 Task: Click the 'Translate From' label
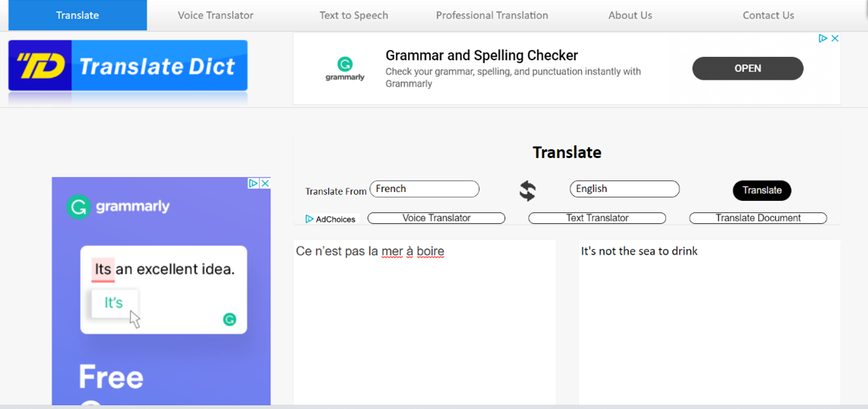(336, 191)
